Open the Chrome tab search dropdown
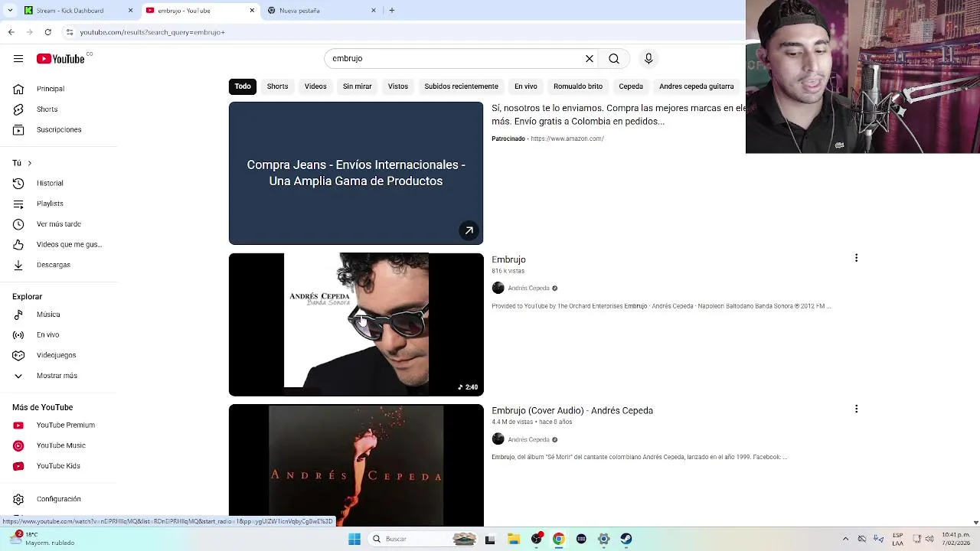The image size is (980, 551). 9,10
